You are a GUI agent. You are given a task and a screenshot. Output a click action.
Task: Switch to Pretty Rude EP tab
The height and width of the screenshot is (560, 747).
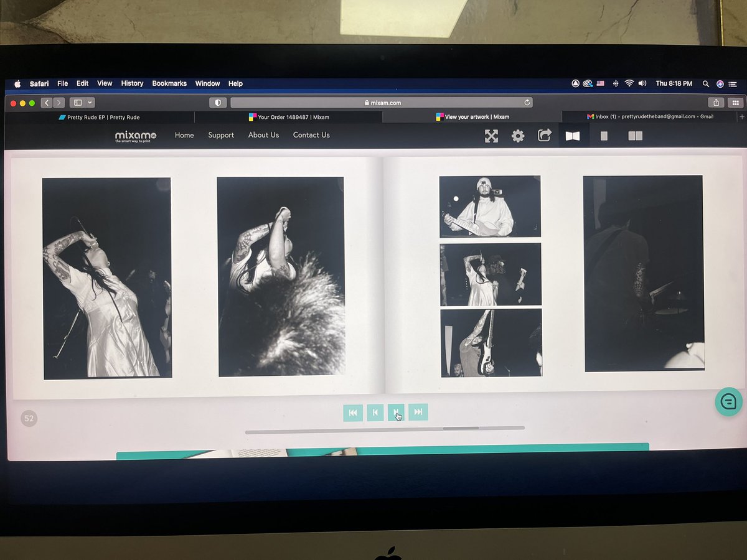(100, 117)
